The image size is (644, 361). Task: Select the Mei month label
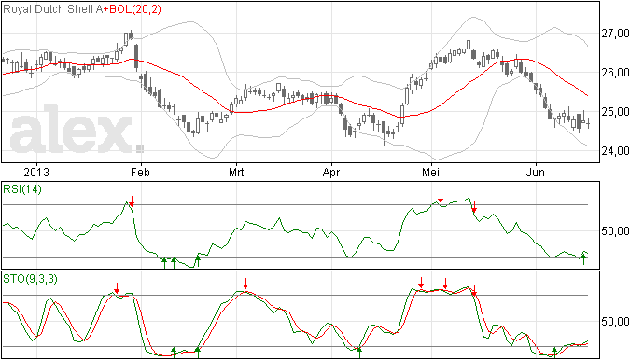coord(430,172)
